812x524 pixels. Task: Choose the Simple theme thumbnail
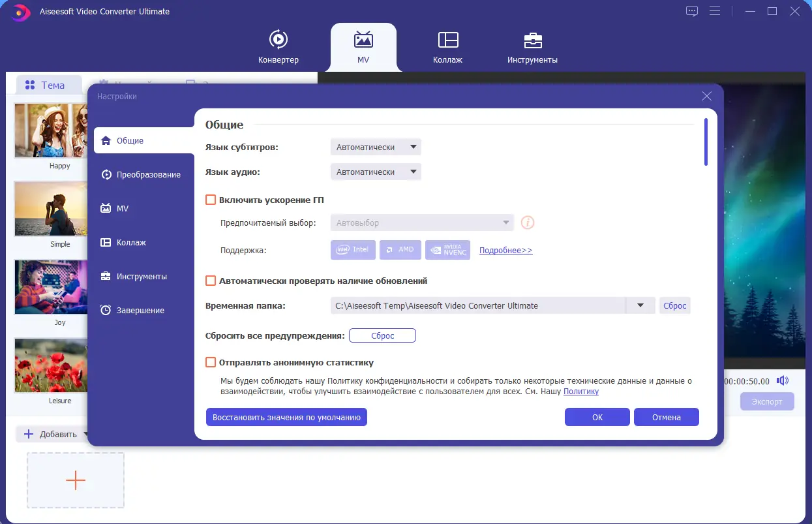point(52,209)
